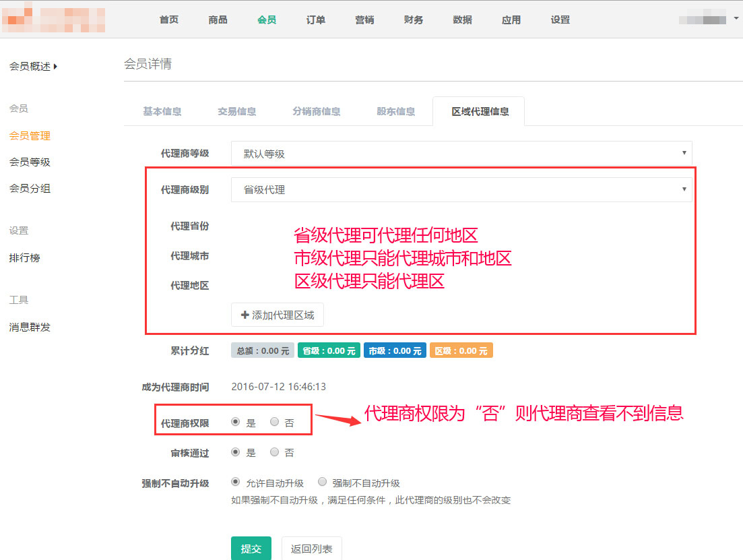Click the 返回列表 button
This screenshot has height=560, width=743.
coord(311,549)
